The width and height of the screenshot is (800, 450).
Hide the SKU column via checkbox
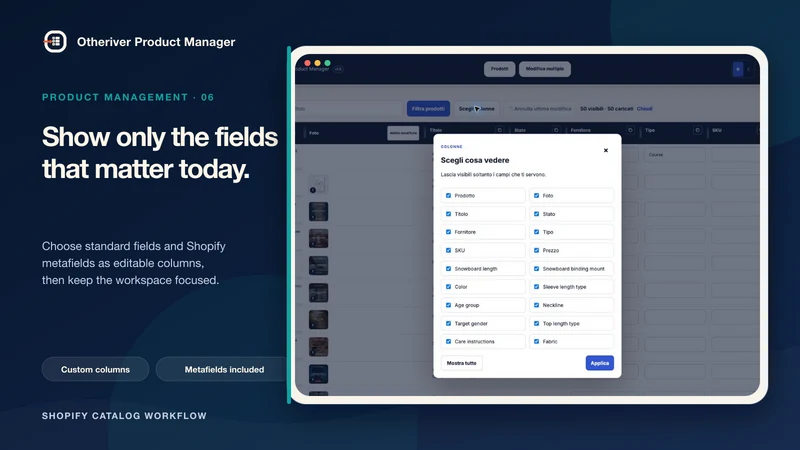click(448, 250)
